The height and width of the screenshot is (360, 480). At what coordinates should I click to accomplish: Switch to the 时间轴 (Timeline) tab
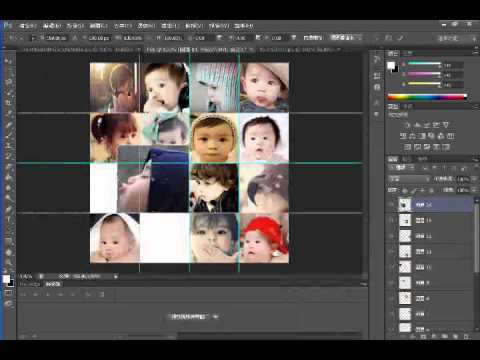(53, 284)
